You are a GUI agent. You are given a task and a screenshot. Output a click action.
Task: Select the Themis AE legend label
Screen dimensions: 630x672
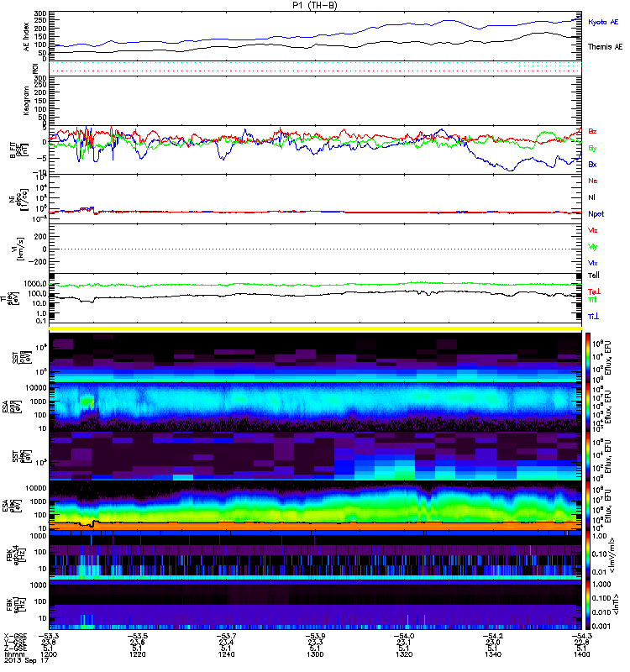(x=605, y=47)
